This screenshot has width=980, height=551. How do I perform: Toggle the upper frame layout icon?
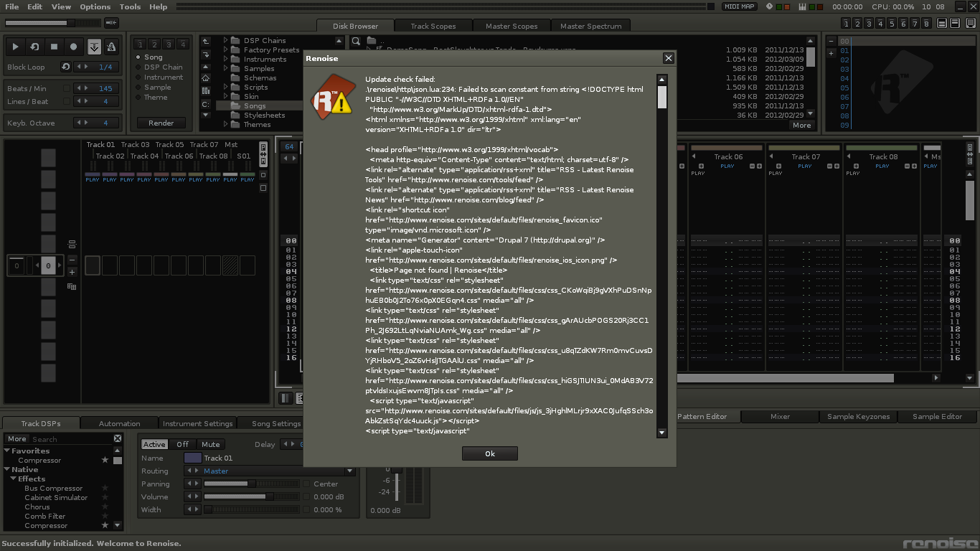[x=942, y=24]
